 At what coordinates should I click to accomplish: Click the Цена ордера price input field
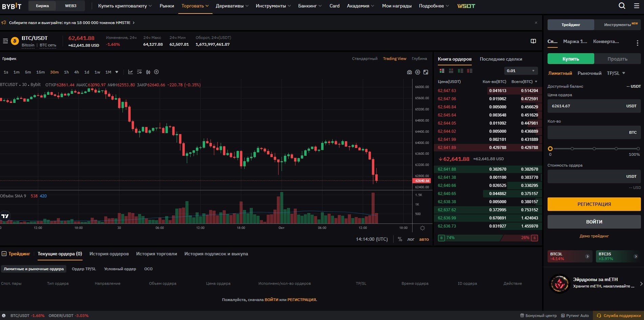[x=594, y=106]
